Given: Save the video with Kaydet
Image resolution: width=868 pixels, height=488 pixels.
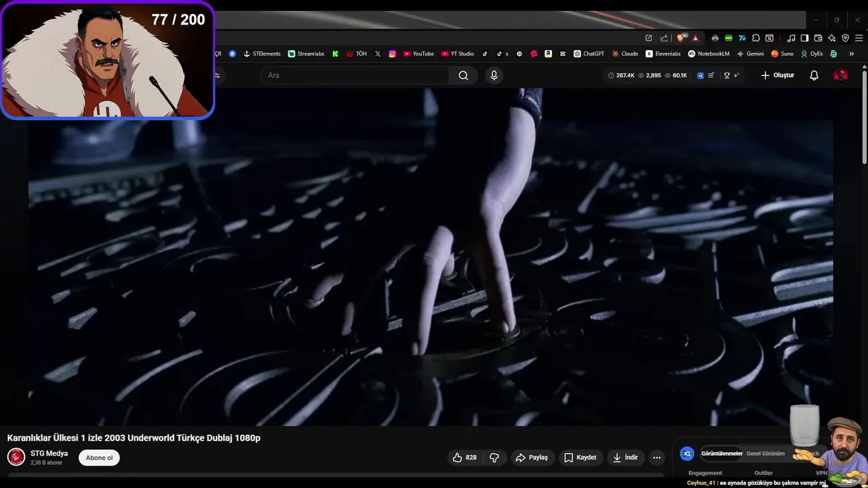Looking at the screenshot, I should tap(580, 457).
